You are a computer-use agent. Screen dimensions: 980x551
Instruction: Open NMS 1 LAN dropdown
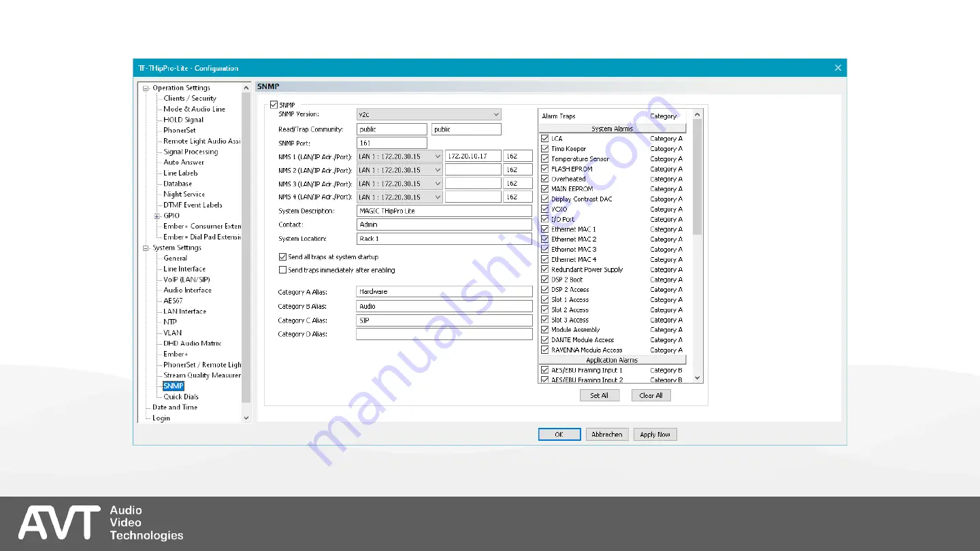[x=399, y=156]
